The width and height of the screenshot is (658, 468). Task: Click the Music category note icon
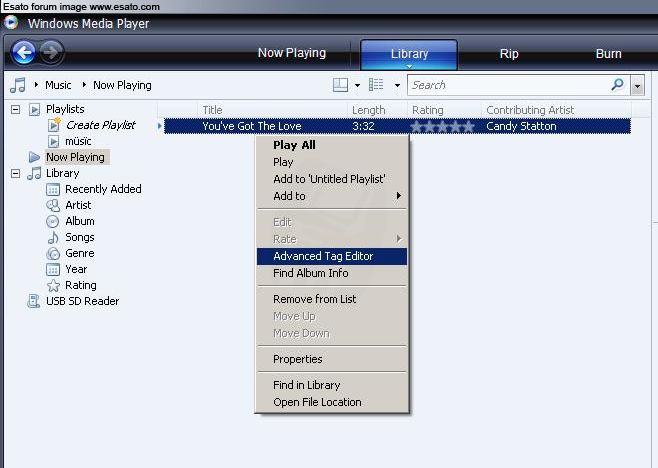click(18, 85)
